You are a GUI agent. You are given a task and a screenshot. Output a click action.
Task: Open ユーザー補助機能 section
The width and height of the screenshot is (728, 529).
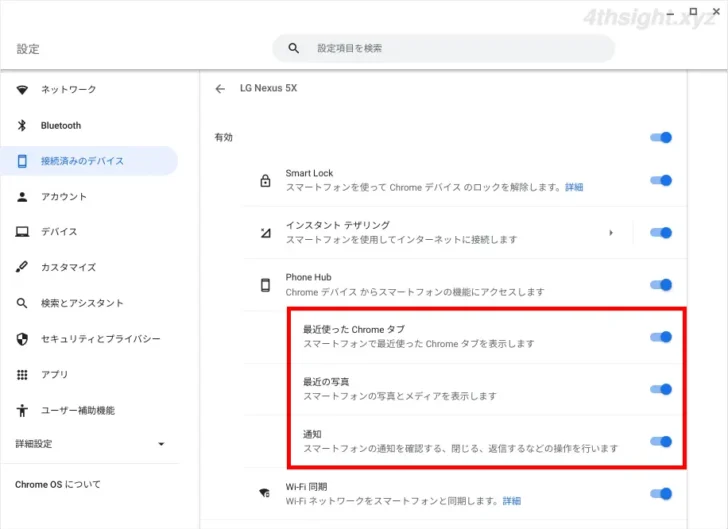(x=78, y=411)
